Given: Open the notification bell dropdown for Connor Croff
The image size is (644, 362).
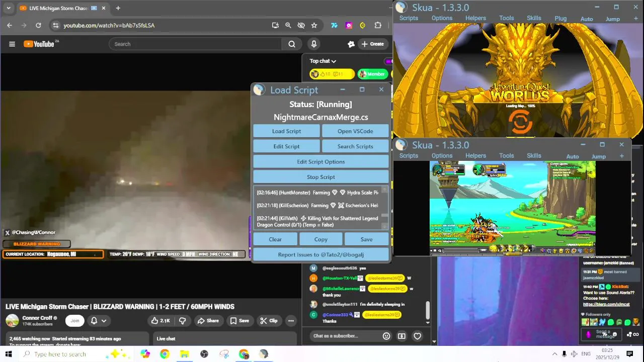Looking at the screenshot, I should 99,321.
